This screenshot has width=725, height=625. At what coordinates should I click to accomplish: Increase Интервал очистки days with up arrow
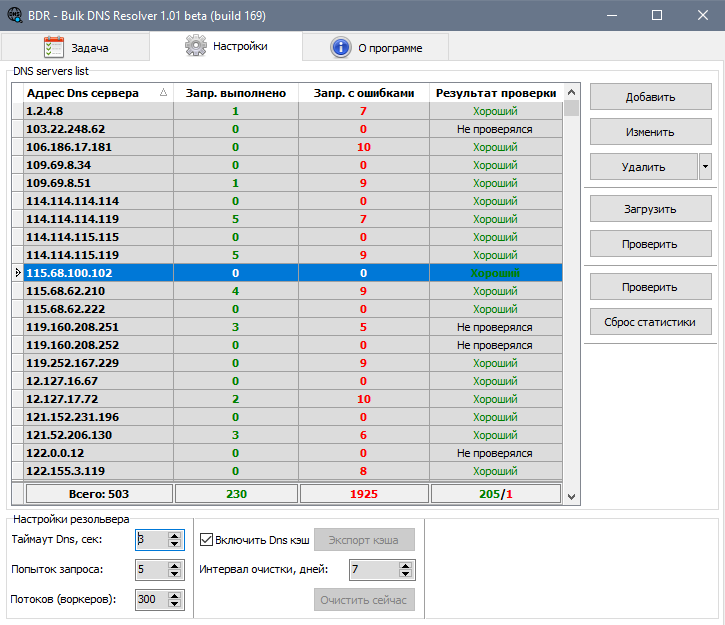pyautogui.click(x=406, y=566)
